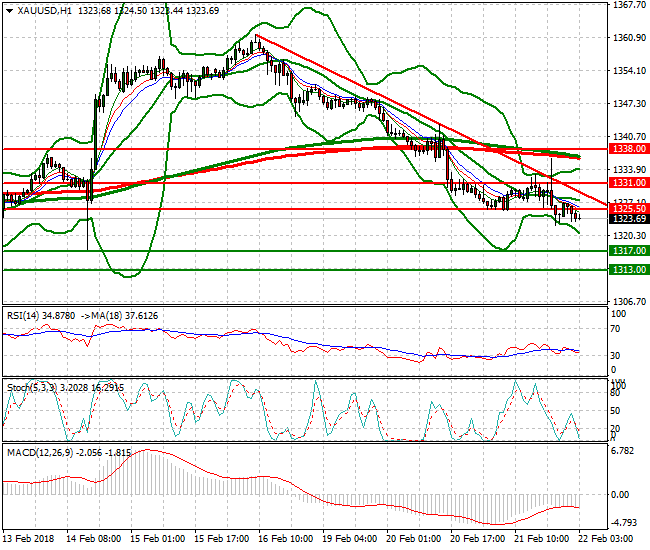Click the 20 Feb 17:00 time label
The height and width of the screenshot is (550, 650).
pyautogui.click(x=477, y=539)
